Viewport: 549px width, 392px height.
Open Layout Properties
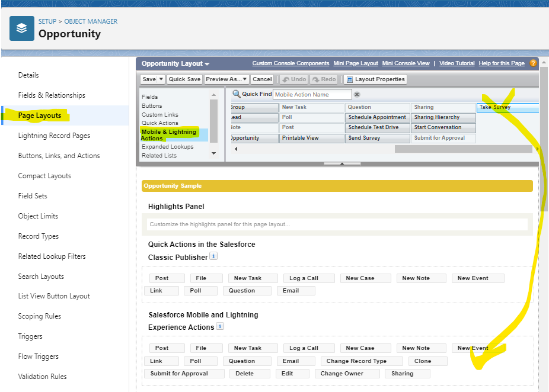(375, 79)
